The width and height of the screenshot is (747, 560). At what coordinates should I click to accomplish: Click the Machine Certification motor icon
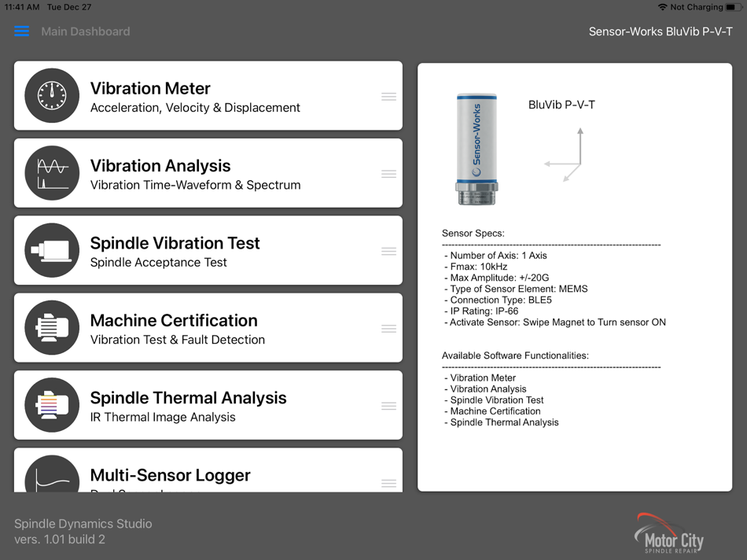pyautogui.click(x=52, y=327)
